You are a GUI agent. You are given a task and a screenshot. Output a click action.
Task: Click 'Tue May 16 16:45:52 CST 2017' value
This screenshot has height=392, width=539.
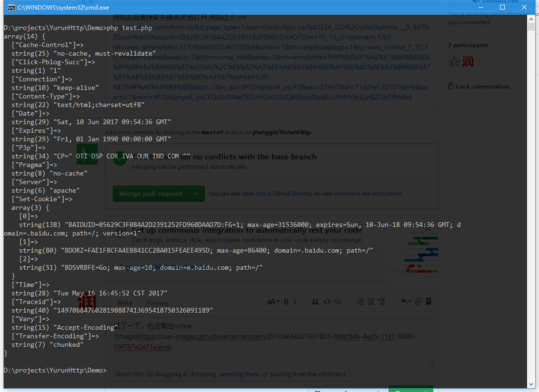[110, 294]
